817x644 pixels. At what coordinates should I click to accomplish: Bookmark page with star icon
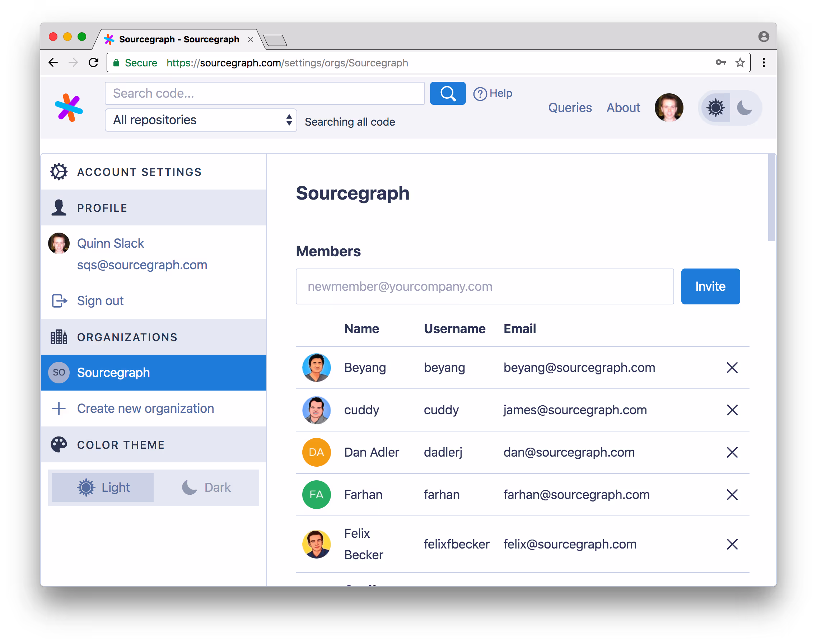pos(740,62)
